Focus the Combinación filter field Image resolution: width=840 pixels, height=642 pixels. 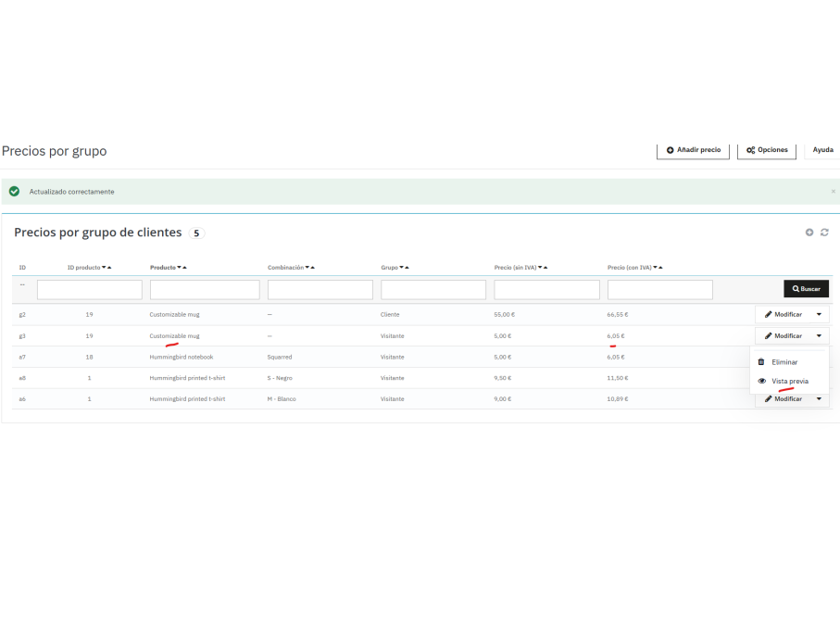coord(320,289)
